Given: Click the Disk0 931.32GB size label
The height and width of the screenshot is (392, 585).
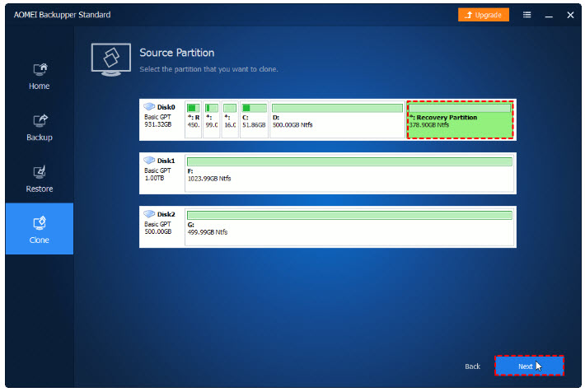Looking at the screenshot, I should pos(158,124).
